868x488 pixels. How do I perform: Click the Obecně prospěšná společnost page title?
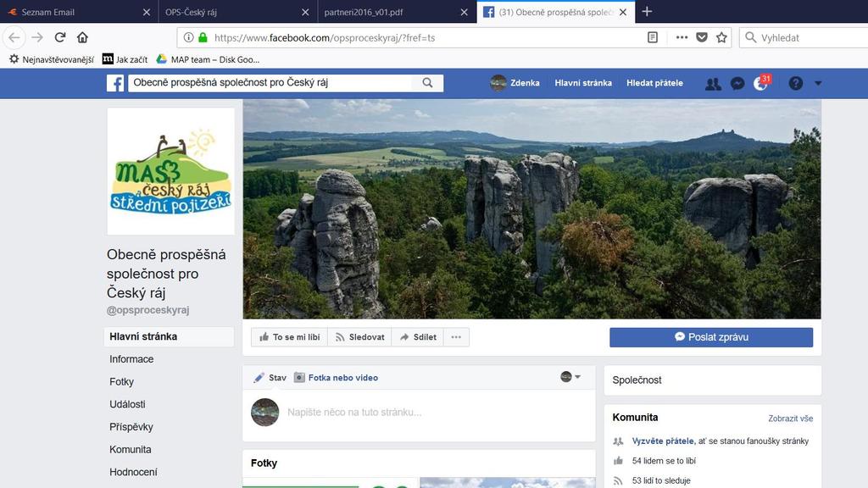coord(166,274)
